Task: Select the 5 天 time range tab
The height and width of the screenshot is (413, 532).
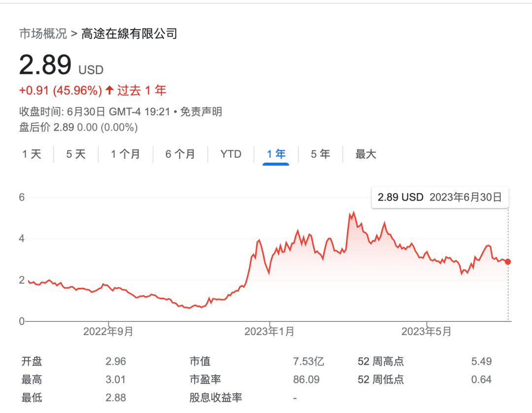Action: coord(76,154)
